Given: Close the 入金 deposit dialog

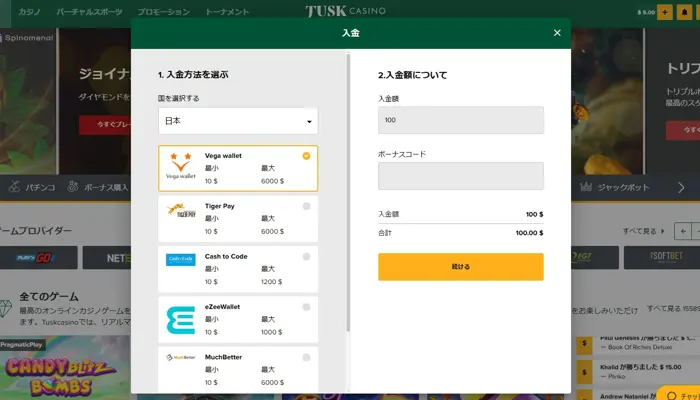Looking at the screenshot, I should click(557, 33).
